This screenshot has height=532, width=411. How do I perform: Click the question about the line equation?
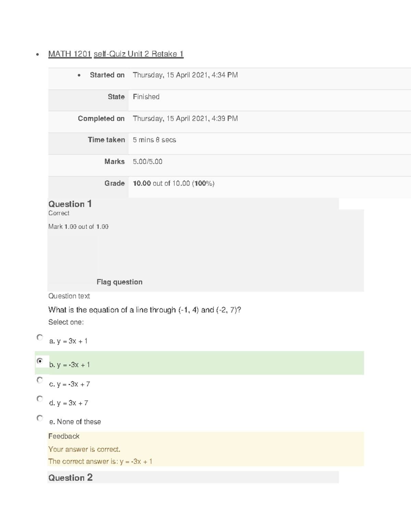click(x=145, y=310)
